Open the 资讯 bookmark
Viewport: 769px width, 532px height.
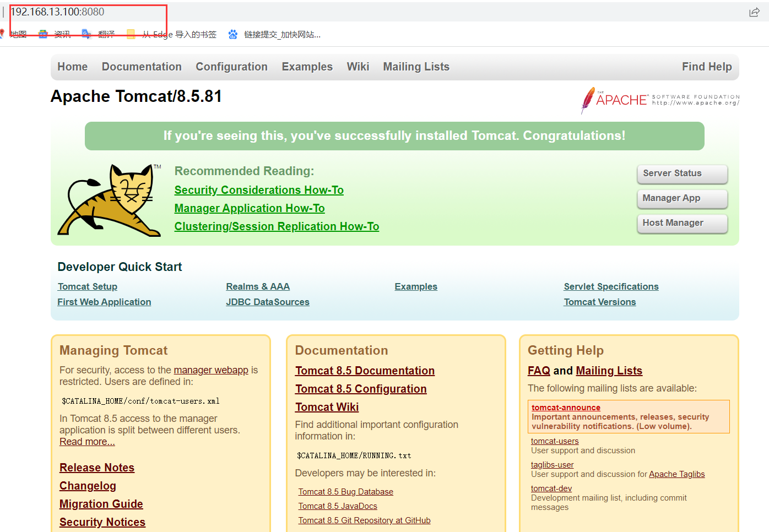55,34
